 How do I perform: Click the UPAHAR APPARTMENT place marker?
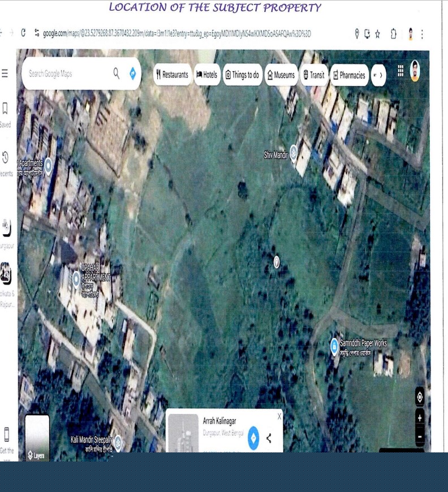pyautogui.click(x=76, y=279)
